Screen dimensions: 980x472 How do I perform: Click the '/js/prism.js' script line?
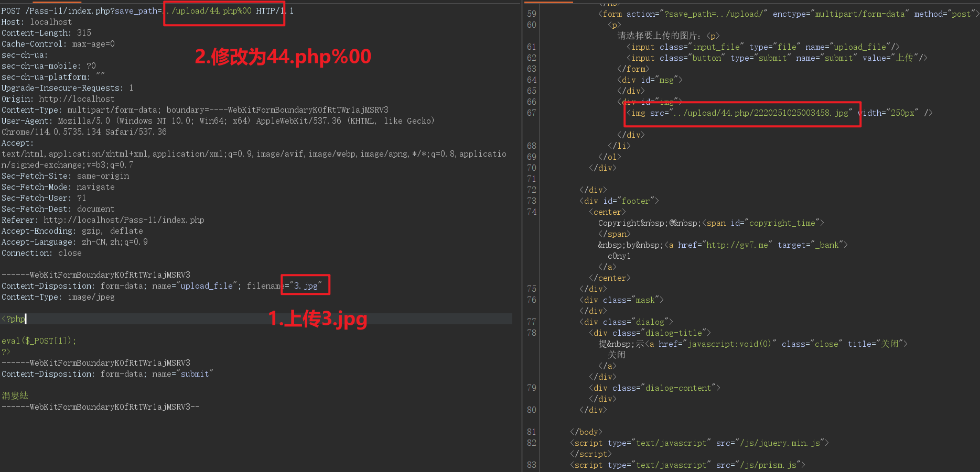pos(688,465)
